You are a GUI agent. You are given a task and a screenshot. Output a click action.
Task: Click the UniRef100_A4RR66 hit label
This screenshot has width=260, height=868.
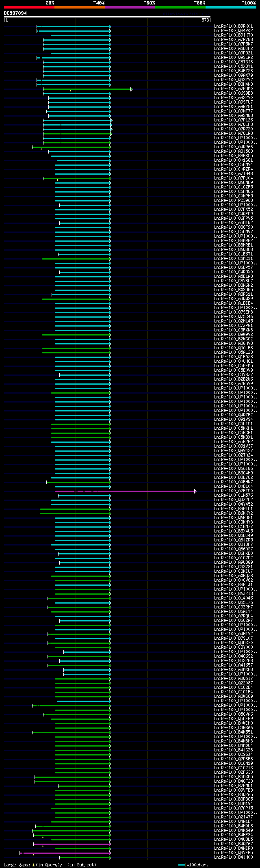point(233,147)
